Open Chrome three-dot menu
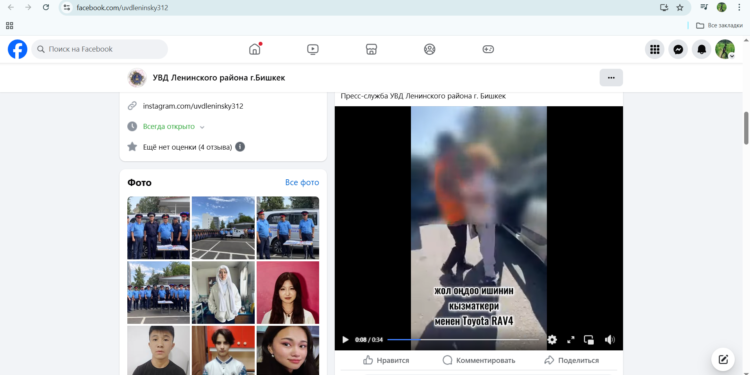This screenshot has width=750, height=375. pos(739,7)
